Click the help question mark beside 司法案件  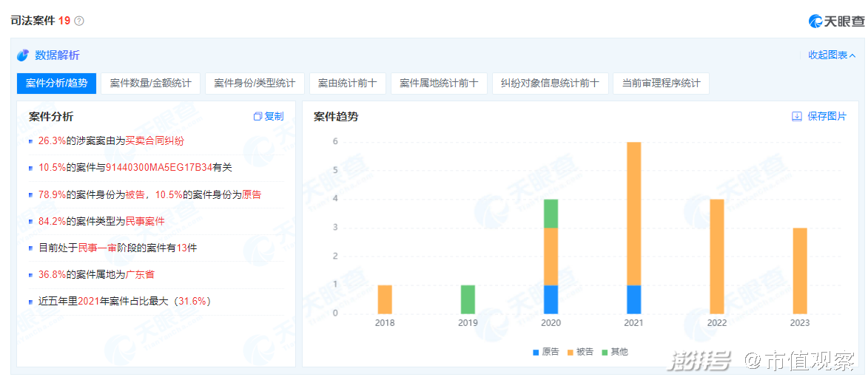point(79,21)
